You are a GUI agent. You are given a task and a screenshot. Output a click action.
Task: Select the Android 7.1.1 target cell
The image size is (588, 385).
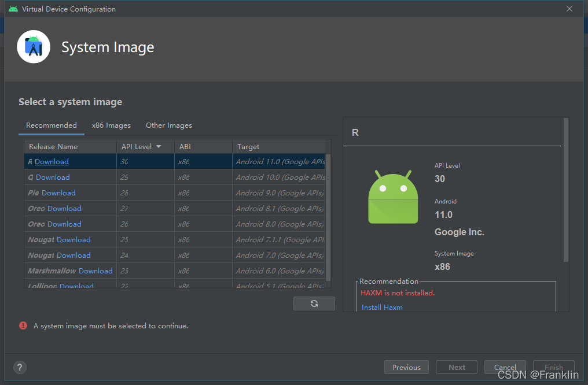[x=278, y=240]
